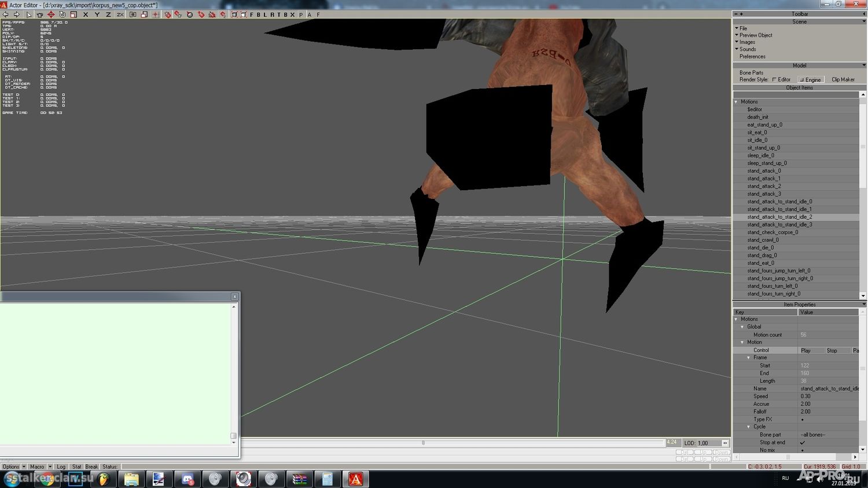Switch camera to Plane mode (P)
Image resolution: width=868 pixels, height=488 pixels.
pos(301,14)
